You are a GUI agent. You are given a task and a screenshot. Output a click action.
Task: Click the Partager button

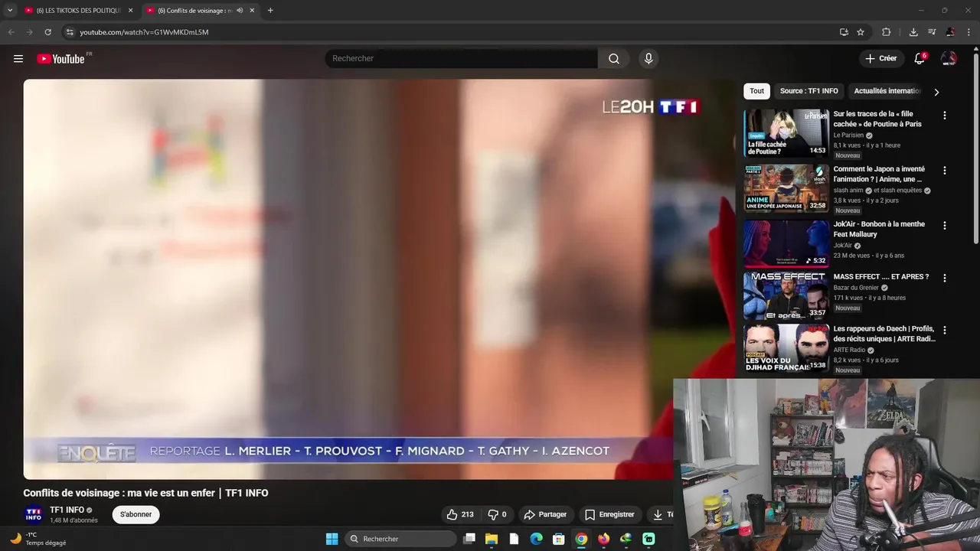(x=545, y=514)
